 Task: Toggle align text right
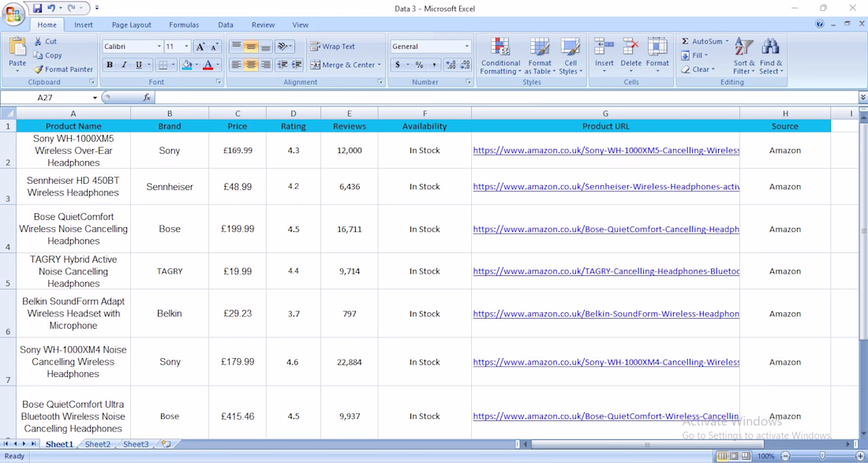[x=266, y=65]
